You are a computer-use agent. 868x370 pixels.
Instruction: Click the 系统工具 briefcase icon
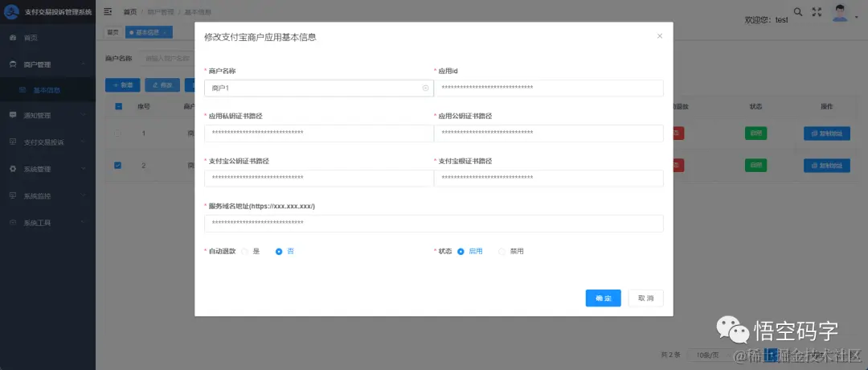click(14, 223)
